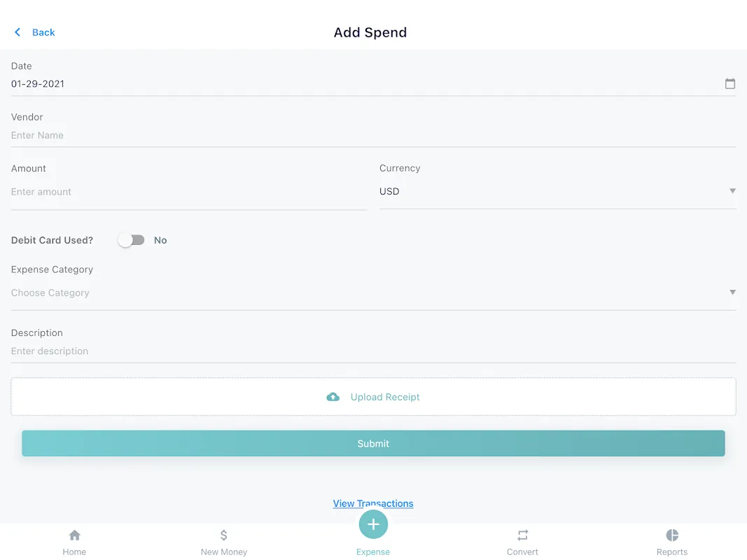Click the New Money dollar icon
This screenshot has width=747, height=560.
tap(224, 535)
